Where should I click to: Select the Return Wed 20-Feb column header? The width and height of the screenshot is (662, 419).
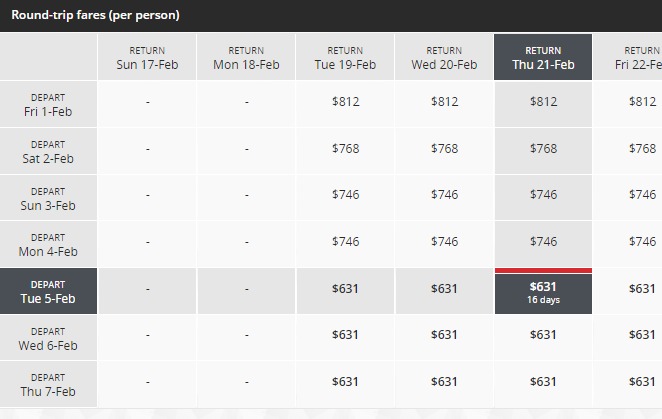coord(444,58)
